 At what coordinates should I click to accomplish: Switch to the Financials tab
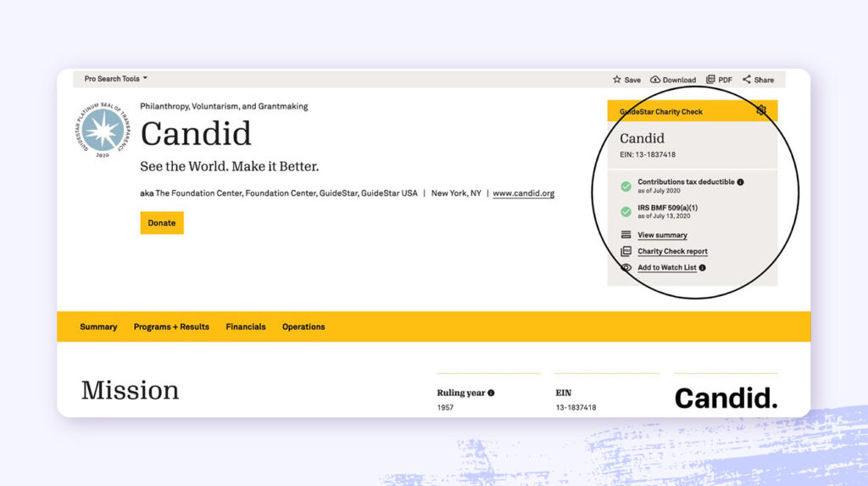(246, 327)
